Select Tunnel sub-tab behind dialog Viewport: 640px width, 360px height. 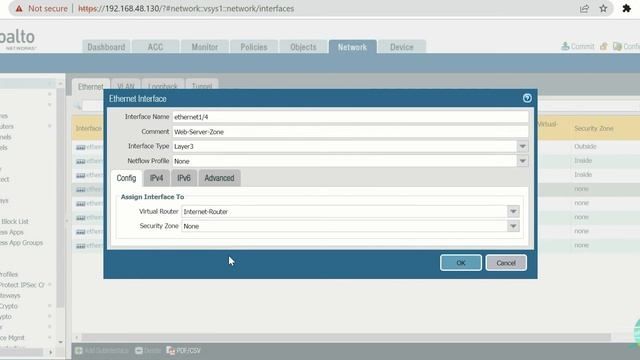[202, 84]
